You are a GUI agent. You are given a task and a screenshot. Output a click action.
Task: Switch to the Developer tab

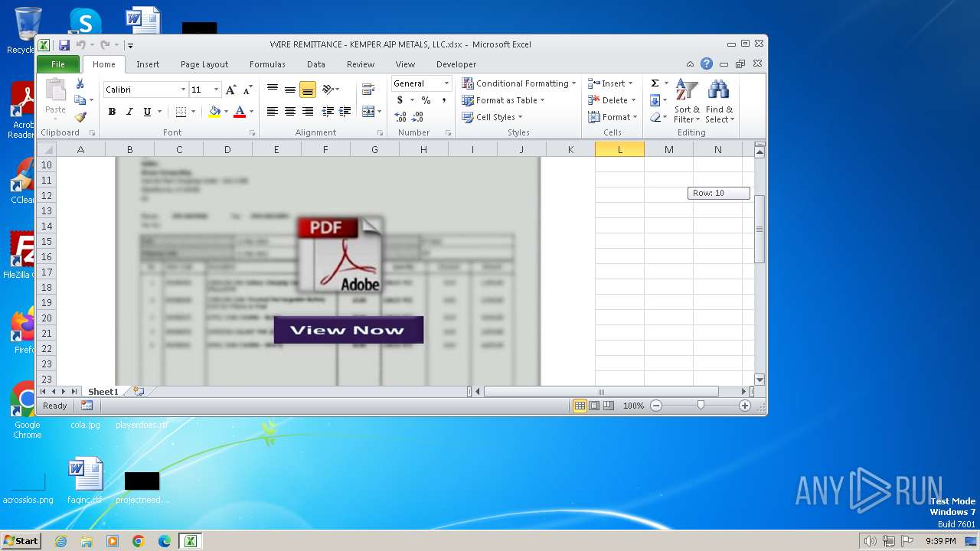[x=456, y=64]
